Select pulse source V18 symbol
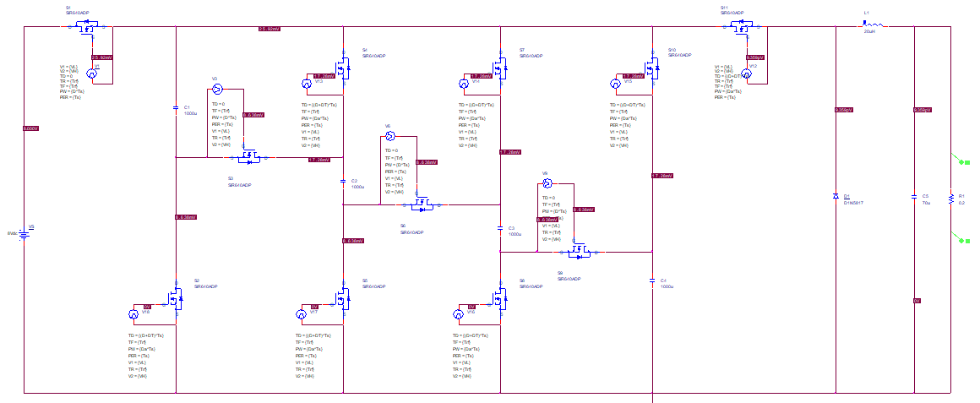The width and height of the screenshot is (980, 403). [133, 314]
